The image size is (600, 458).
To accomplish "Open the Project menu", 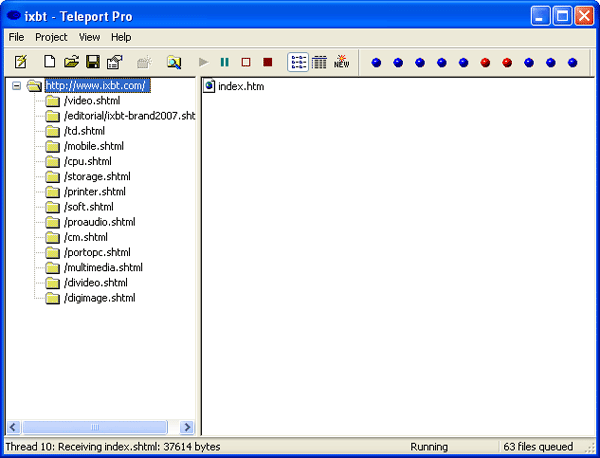I will click(x=51, y=37).
